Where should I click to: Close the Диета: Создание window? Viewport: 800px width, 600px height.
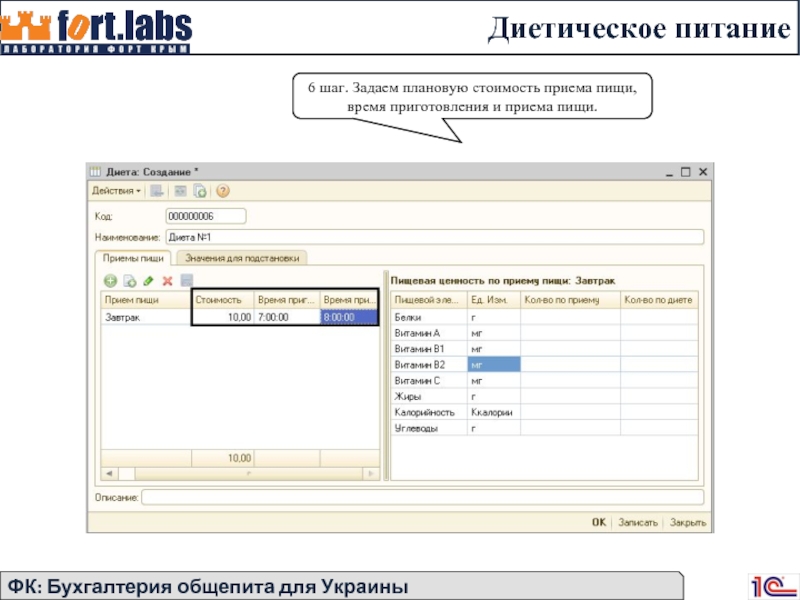[703, 172]
